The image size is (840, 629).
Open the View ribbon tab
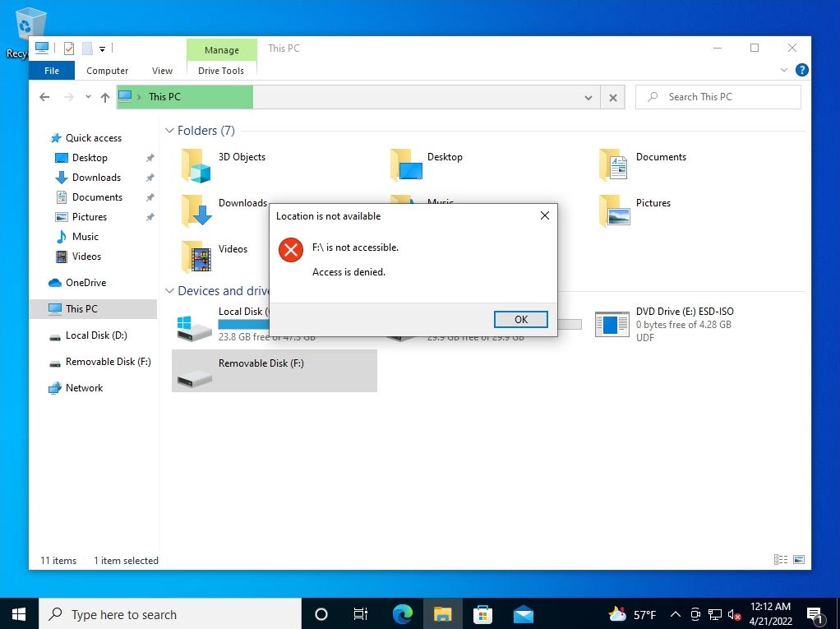pyautogui.click(x=162, y=71)
